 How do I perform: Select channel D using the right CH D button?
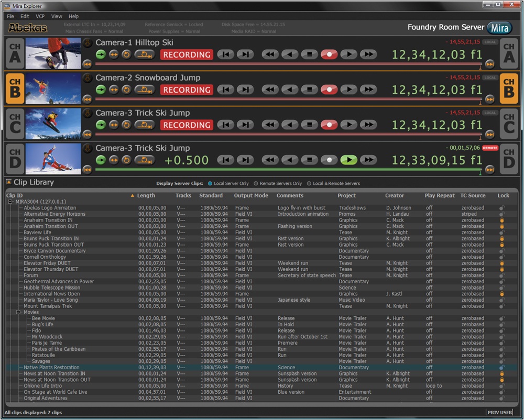(509, 159)
